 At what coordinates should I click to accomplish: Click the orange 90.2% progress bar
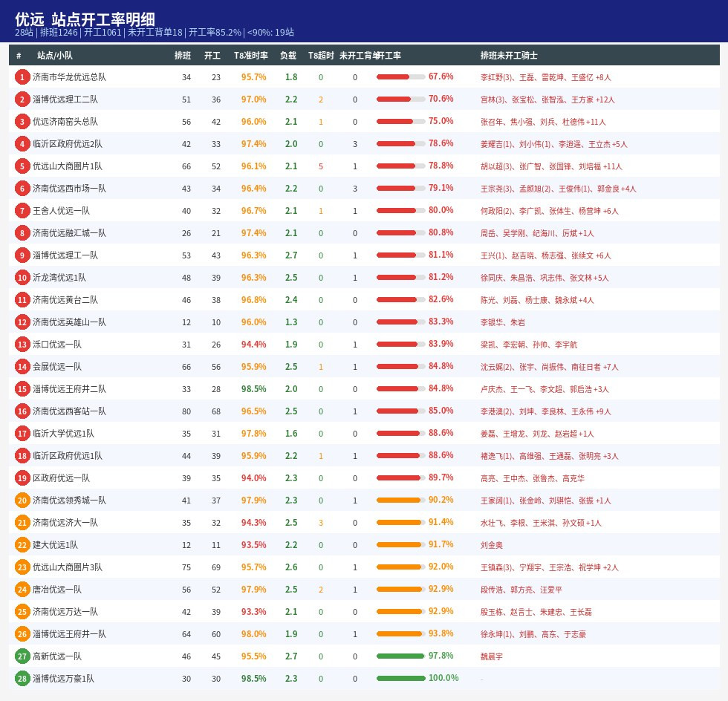pos(400,500)
